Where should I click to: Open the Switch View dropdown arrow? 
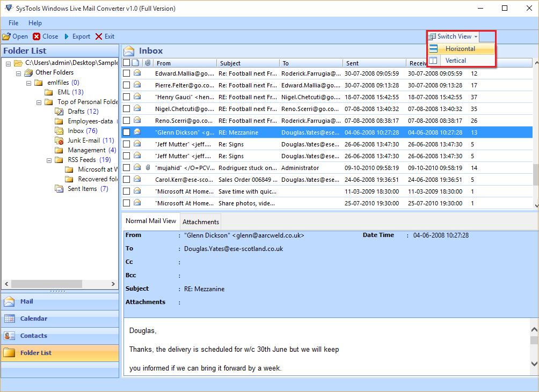[x=476, y=36]
